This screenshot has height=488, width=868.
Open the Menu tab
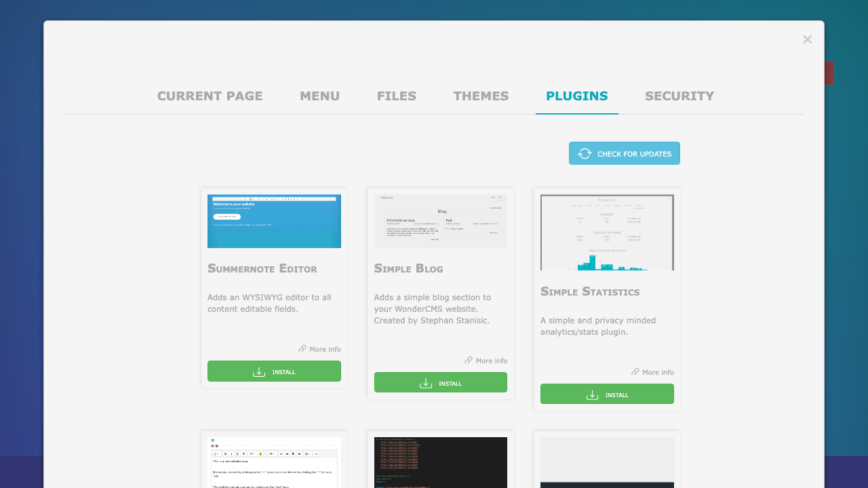tap(319, 96)
